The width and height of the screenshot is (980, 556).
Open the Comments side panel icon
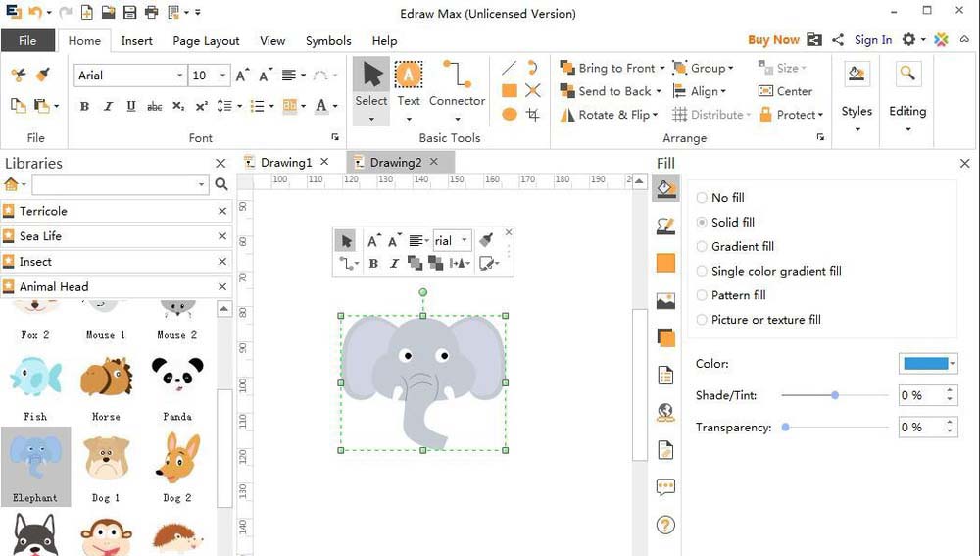[x=665, y=486]
